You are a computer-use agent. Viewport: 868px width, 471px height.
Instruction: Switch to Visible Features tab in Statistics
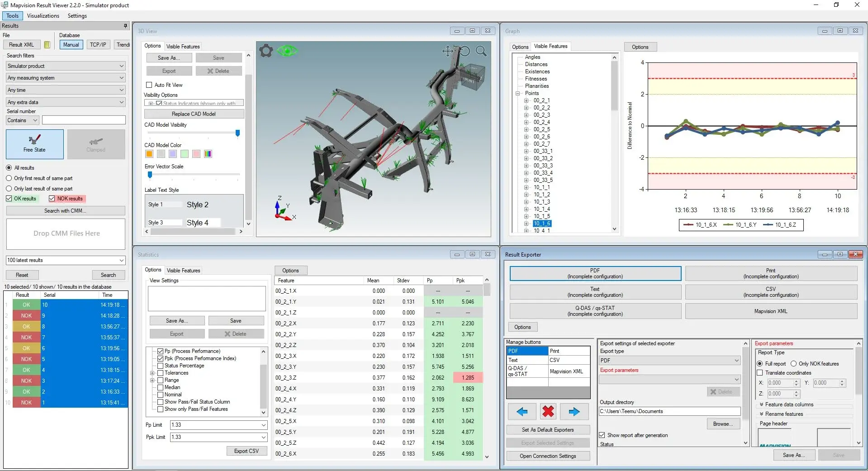point(183,271)
